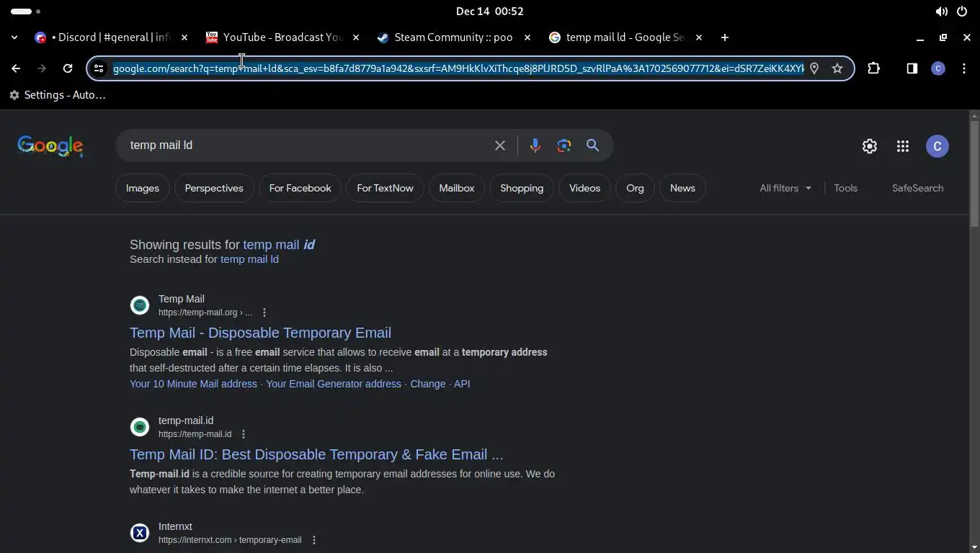Open site information icon in address bar
The width and height of the screenshot is (980, 553).
point(99,68)
